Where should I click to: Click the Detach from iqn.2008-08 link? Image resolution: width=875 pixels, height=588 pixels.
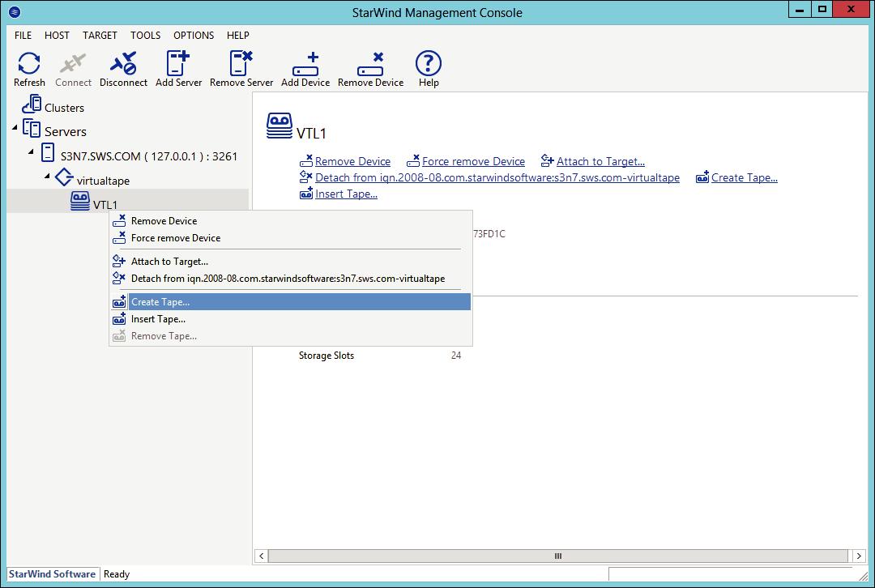pyautogui.click(x=497, y=177)
